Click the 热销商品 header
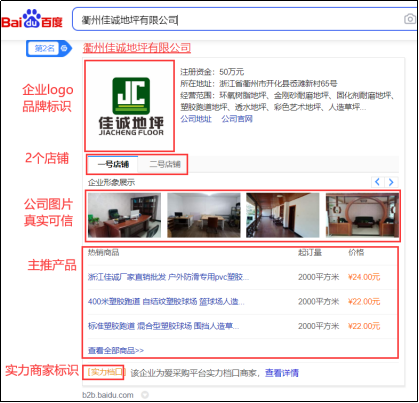 pos(103,252)
